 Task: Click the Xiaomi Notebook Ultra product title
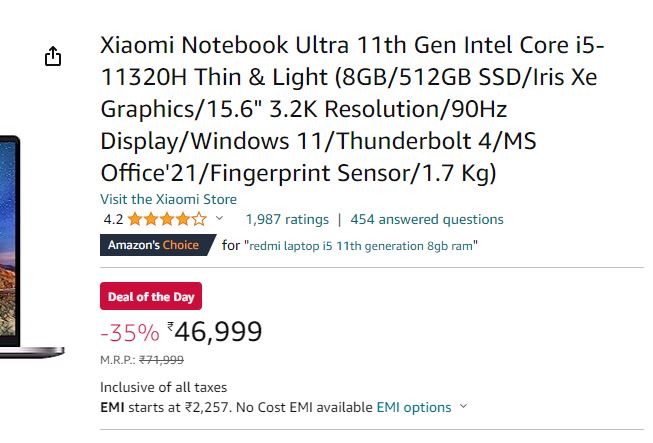tap(352, 109)
